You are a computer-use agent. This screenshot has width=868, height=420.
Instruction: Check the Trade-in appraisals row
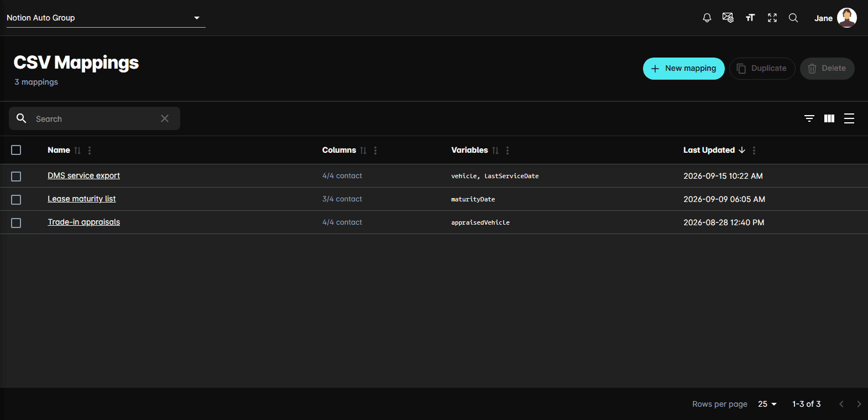pos(16,222)
